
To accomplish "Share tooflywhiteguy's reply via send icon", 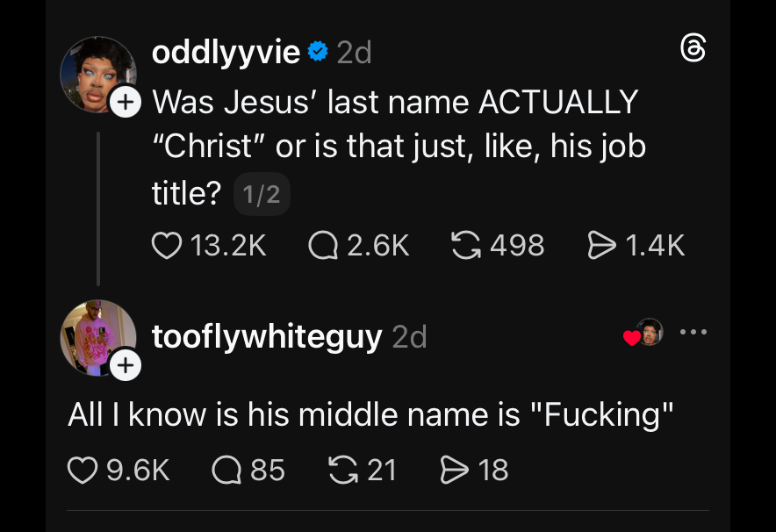I will [453, 470].
